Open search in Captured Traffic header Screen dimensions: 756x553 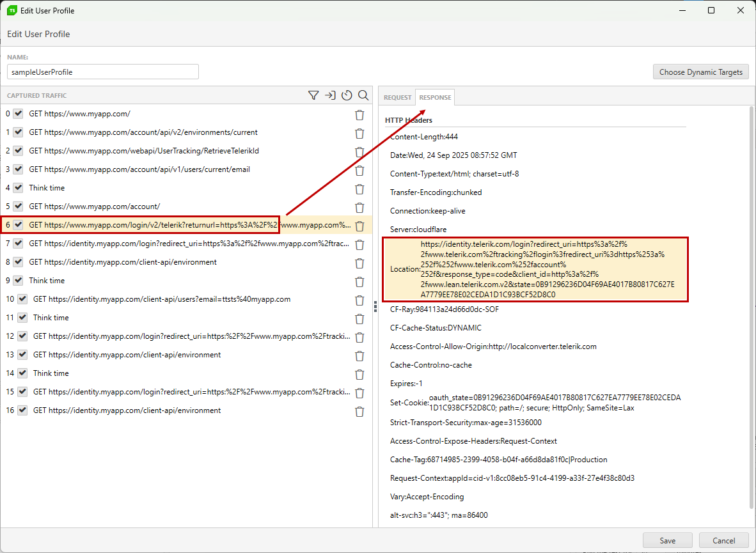point(363,95)
